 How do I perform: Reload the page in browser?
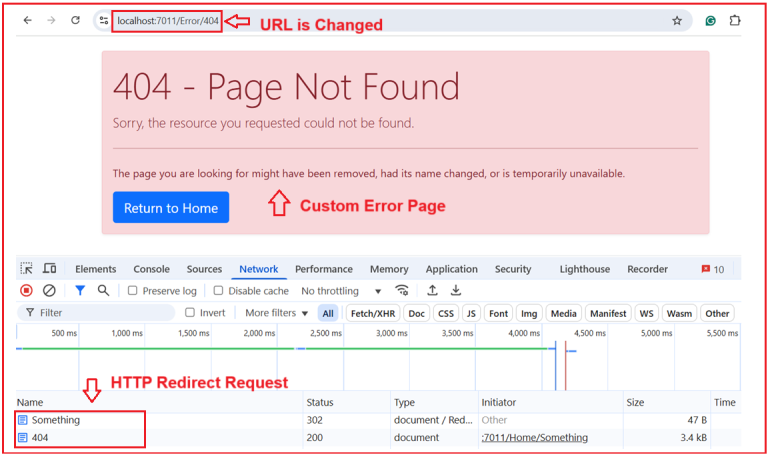coord(75,20)
